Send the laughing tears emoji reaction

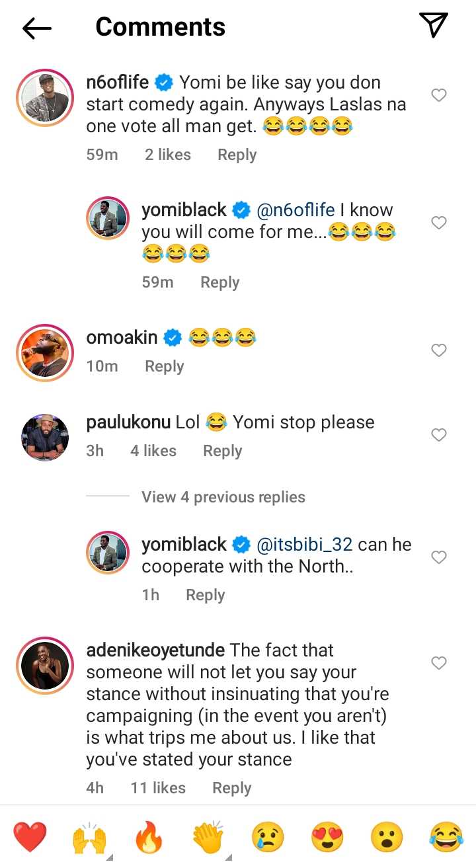tap(446, 837)
